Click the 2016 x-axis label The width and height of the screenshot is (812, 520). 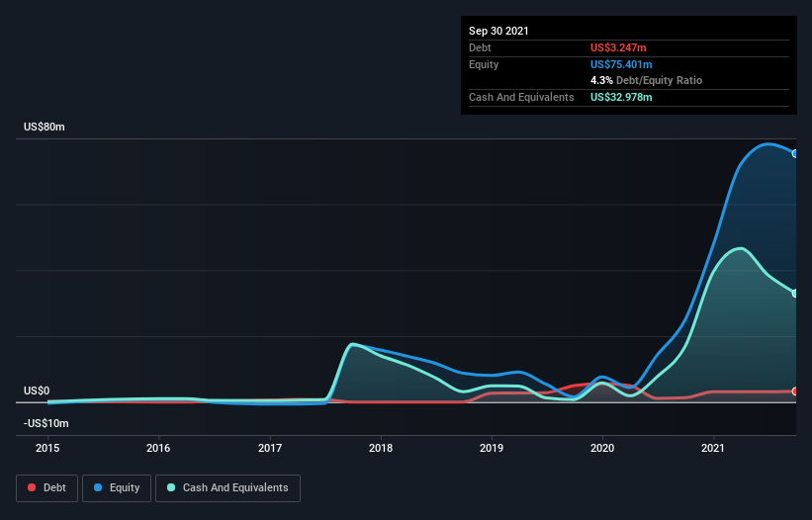point(158,448)
